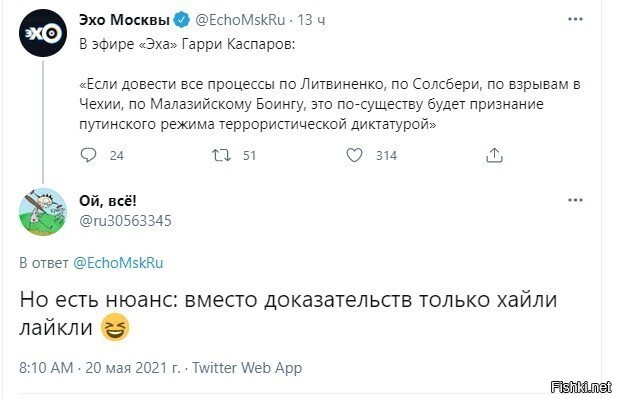617x399 pixels.
Task: Like the Эхо Москвы tweet with heart
Action: (x=354, y=155)
